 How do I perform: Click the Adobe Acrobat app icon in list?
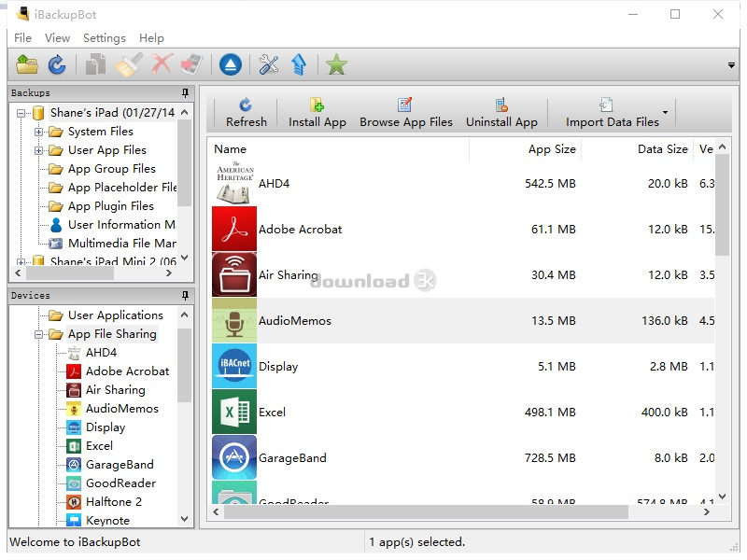(x=234, y=229)
